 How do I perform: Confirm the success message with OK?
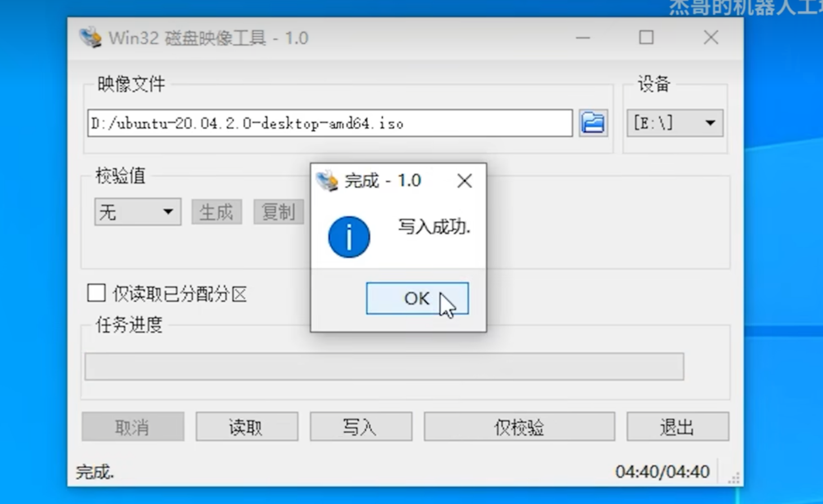417,298
